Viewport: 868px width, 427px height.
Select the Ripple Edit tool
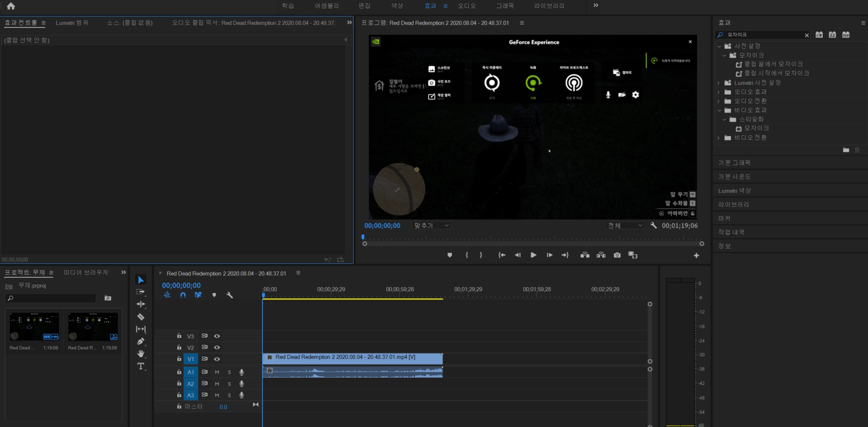(x=141, y=304)
